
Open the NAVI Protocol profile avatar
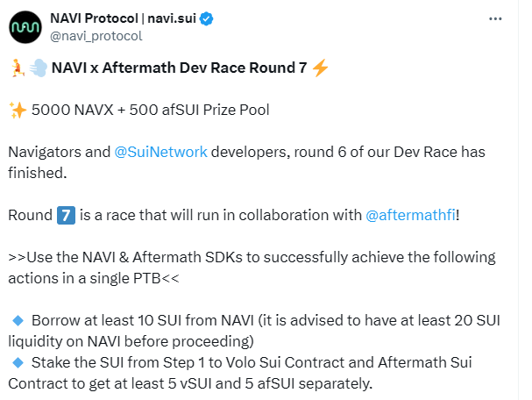click(x=25, y=27)
